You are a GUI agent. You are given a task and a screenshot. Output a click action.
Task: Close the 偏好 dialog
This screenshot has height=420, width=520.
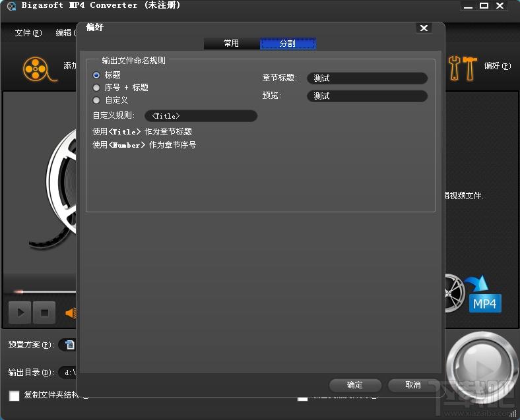click(x=424, y=28)
